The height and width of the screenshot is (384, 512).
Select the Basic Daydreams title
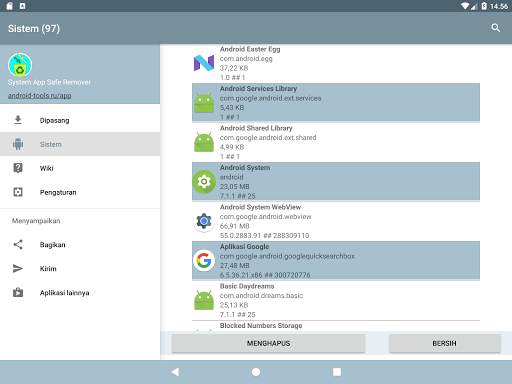[247, 286]
